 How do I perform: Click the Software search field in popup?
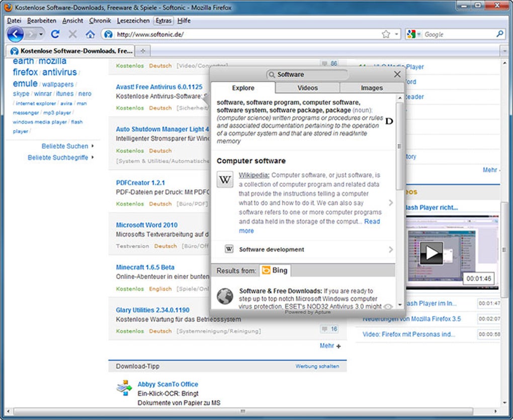(x=307, y=74)
